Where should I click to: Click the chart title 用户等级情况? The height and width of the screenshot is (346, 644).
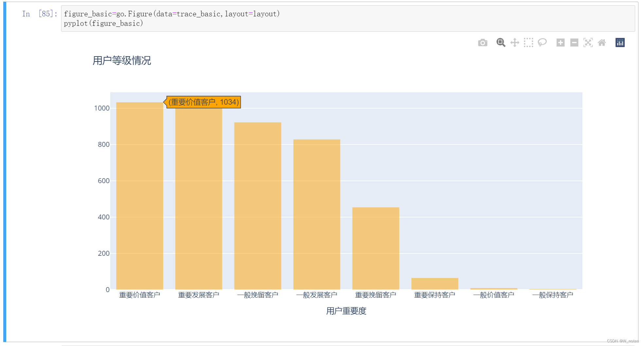coord(122,61)
